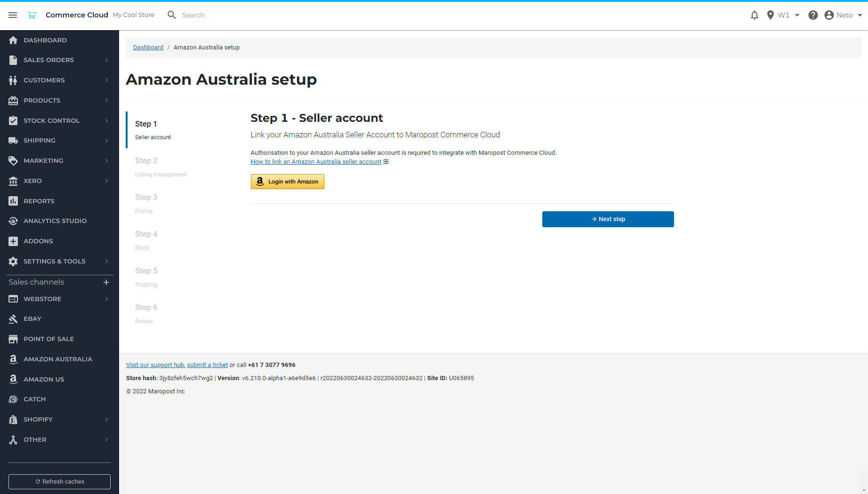Open notifications bell icon
Screen dimensions: 868x494
(x=755, y=15)
